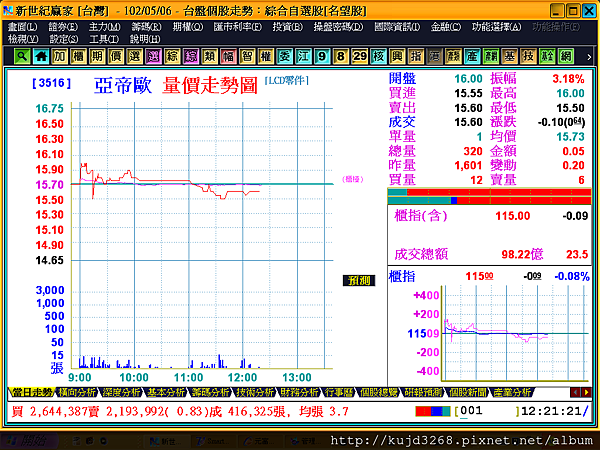Click the cyan 江 toolbar icon

coord(303,57)
